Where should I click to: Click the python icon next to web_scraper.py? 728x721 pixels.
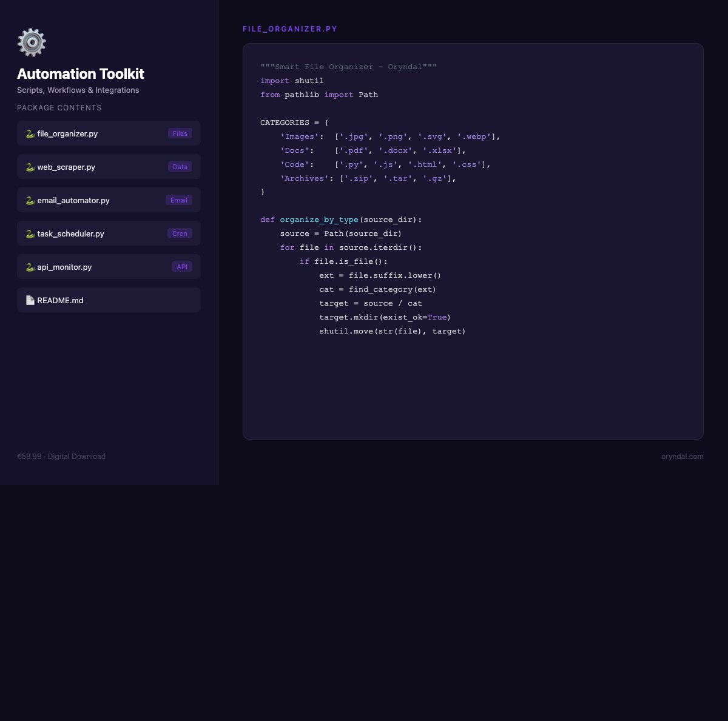pos(30,167)
